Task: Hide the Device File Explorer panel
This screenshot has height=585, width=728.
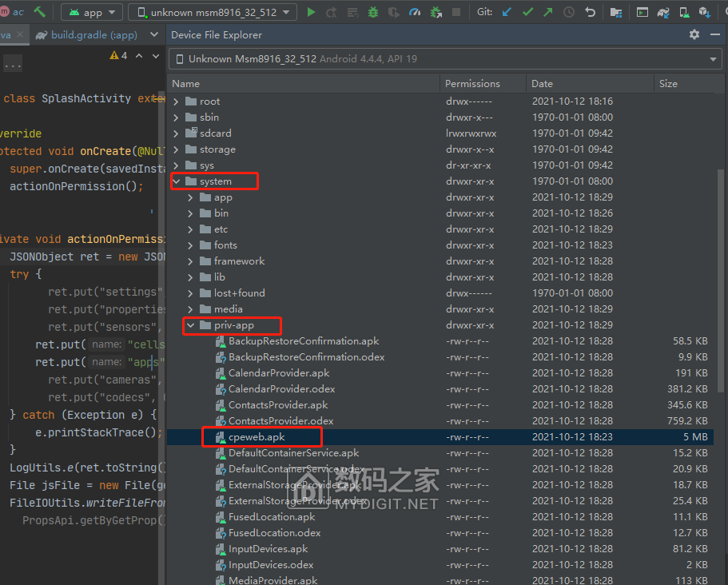Action: pyautogui.click(x=715, y=34)
